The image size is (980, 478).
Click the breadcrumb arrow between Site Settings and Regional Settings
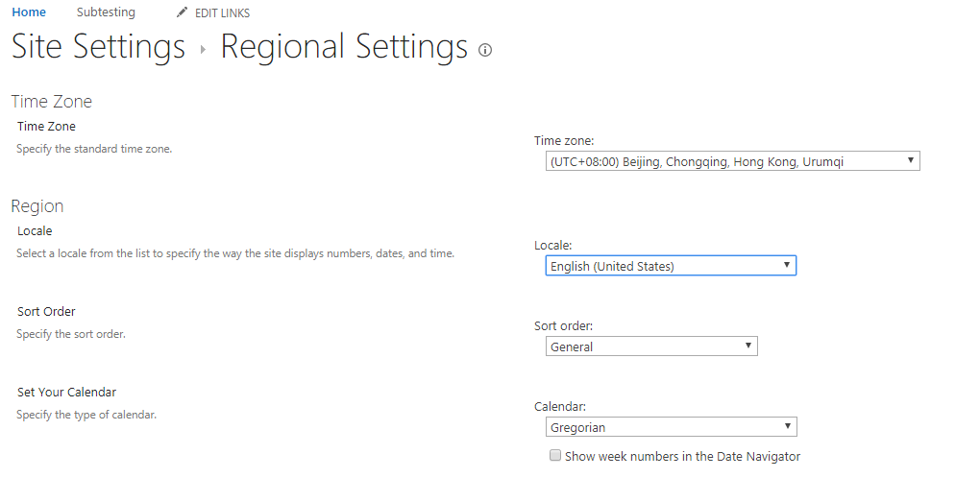(203, 50)
